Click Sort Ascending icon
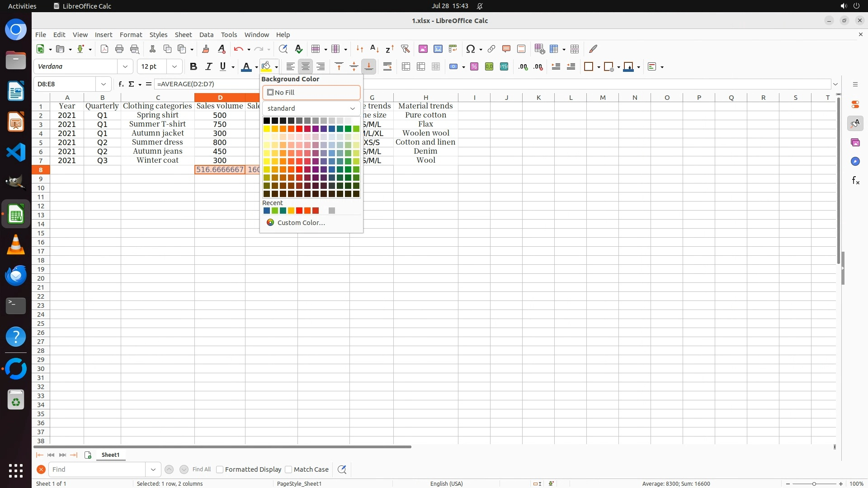The image size is (868, 488). (374, 49)
